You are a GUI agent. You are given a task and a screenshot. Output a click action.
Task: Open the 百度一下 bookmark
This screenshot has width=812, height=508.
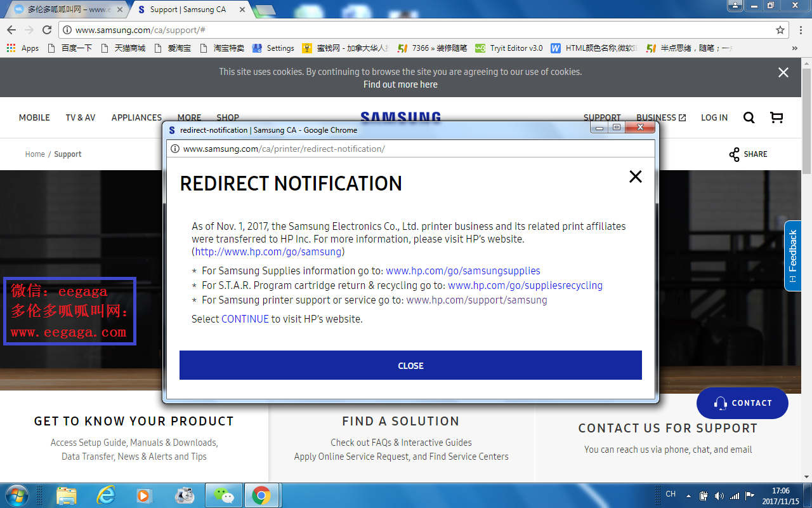coord(70,48)
